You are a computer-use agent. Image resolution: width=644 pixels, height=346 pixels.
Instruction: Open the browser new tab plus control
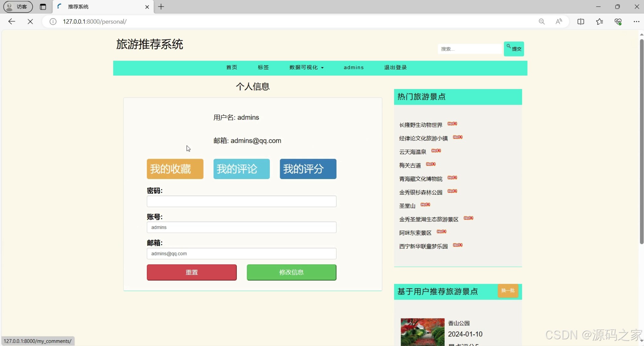coord(161,7)
